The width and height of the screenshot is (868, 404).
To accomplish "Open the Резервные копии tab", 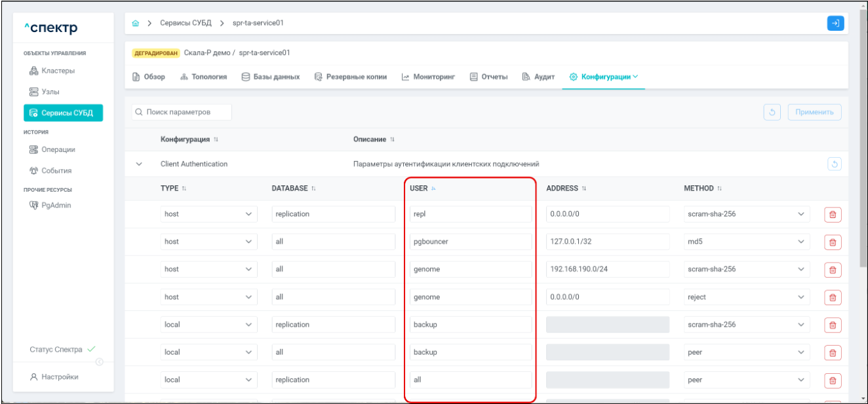I will (x=350, y=77).
